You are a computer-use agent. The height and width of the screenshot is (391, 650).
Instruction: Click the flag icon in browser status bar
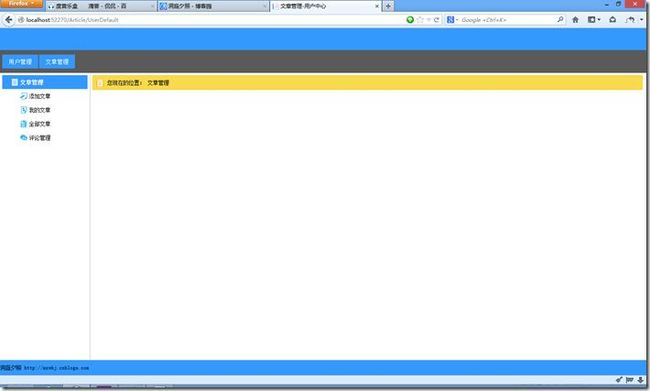point(630,379)
